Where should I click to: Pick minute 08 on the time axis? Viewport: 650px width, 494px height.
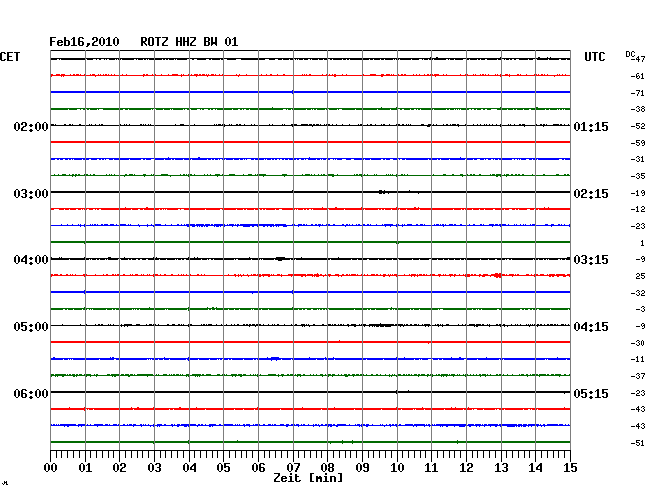click(x=327, y=467)
